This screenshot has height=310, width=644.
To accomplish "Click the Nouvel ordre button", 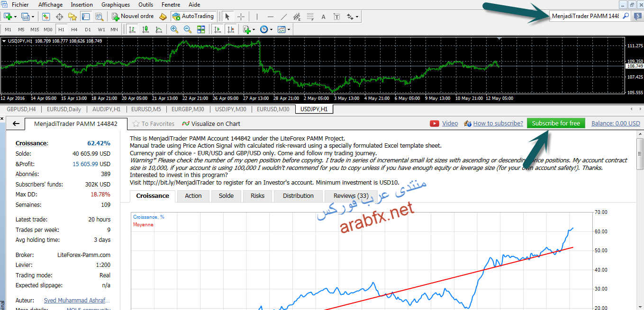I will 133,17.
